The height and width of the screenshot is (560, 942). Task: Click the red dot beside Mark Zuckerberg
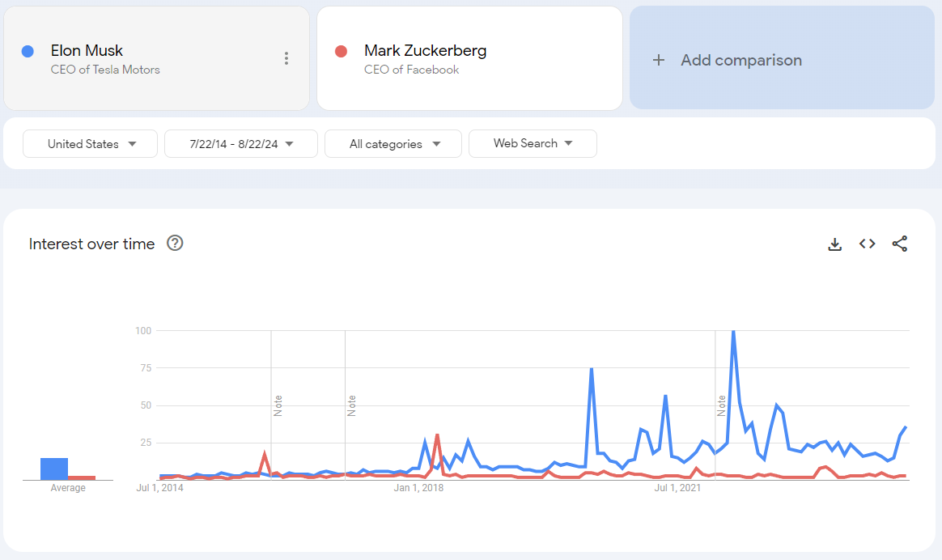[x=341, y=51]
